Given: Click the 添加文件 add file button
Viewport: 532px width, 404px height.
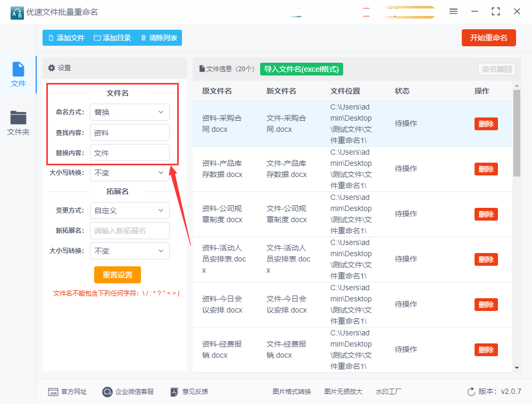Looking at the screenshot, I should coord(66,38).
